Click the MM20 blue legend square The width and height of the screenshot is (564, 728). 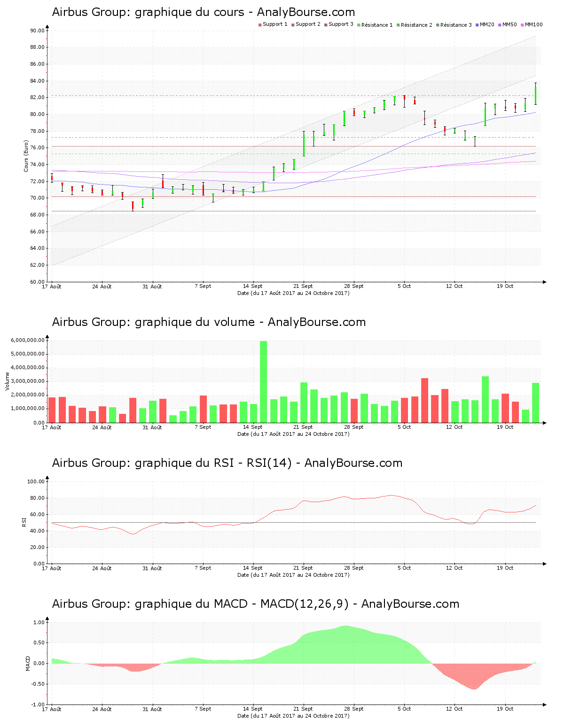point(477,25)
